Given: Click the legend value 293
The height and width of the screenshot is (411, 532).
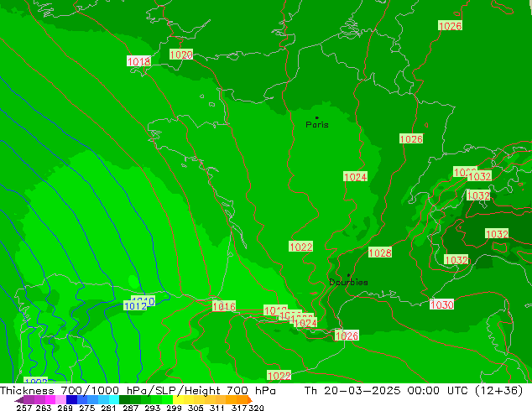Looking at the screenshot, I should click(153, 408).
